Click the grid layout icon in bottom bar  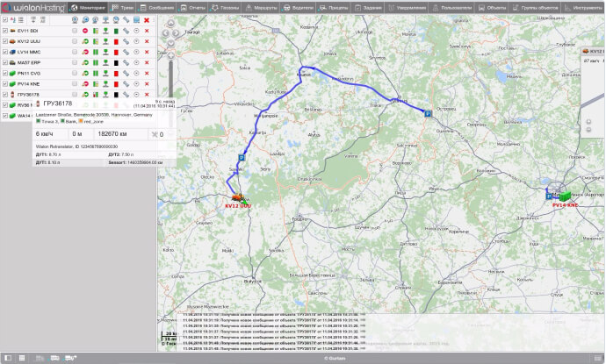[x=22, y=358]
